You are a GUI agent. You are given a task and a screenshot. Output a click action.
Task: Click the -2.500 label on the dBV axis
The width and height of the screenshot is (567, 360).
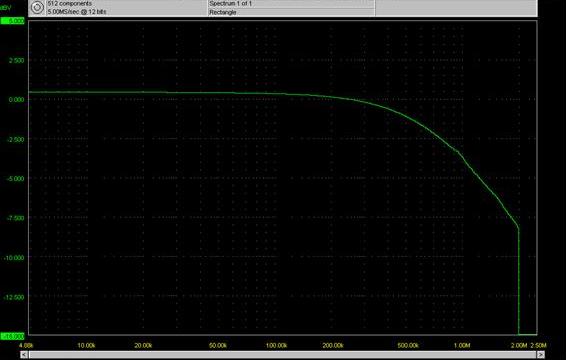coord(16,140)
